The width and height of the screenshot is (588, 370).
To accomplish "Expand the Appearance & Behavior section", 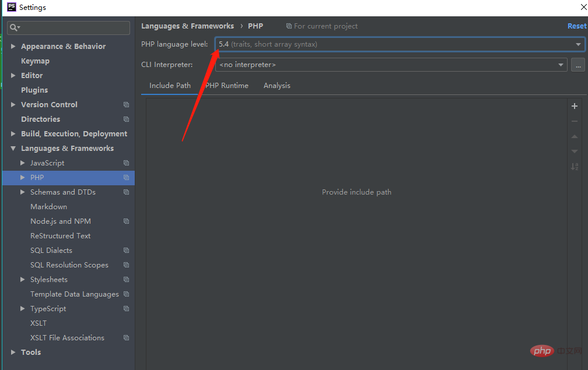I will pyautogui.click(x=13, y=47).
